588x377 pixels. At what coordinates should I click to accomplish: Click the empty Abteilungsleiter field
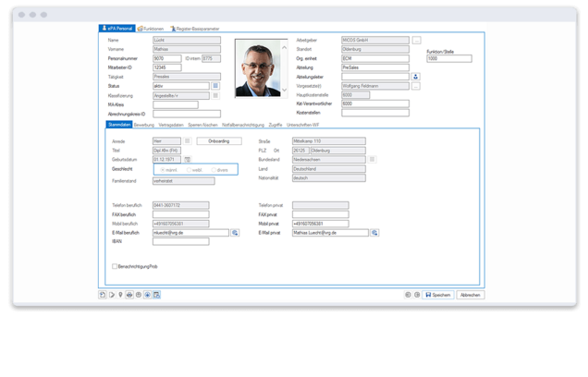pyautogui.click(x=375, y=77)
